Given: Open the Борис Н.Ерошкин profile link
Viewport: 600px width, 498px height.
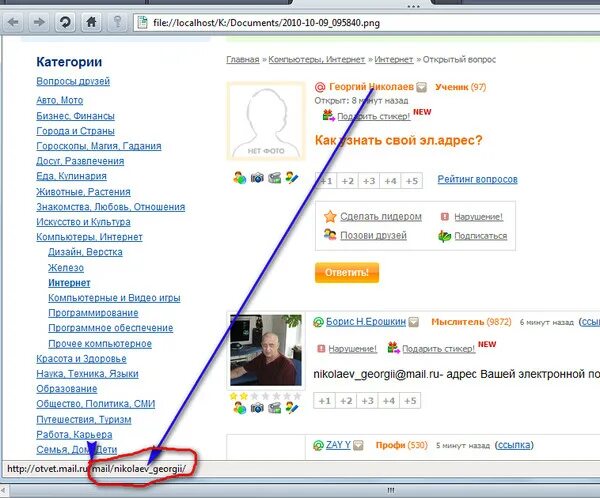Looking at the screenshot, I should click(x=366, y=322).
